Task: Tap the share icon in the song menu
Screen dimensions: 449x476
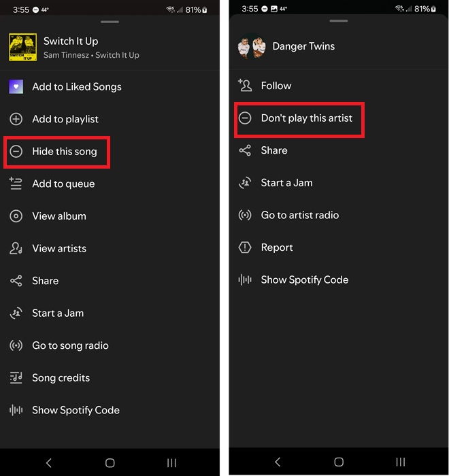Action: tap(16, 280)
